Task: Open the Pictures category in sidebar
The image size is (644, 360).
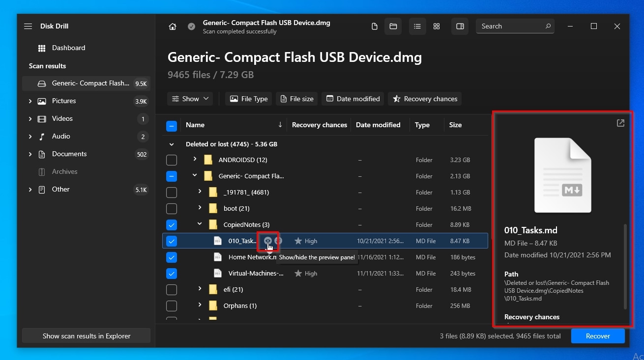Action: pos(64,101)
